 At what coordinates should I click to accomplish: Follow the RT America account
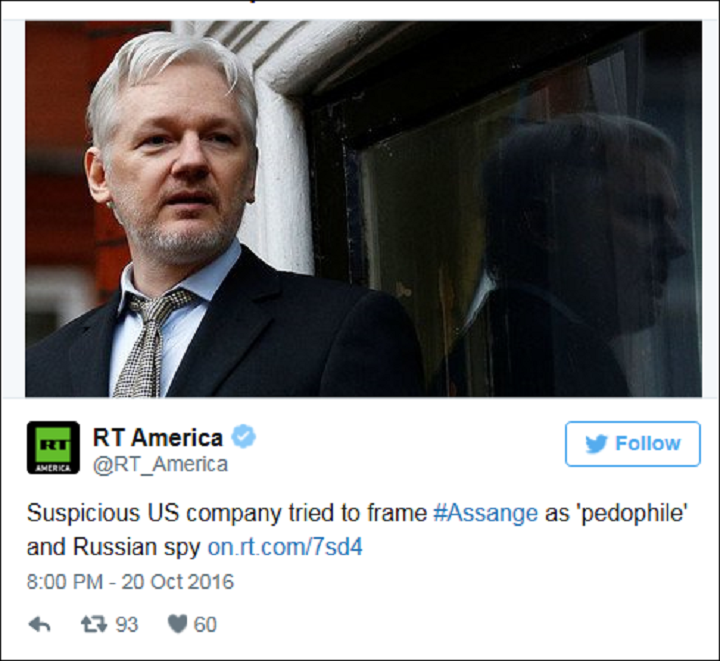click(x=633, y=444)
